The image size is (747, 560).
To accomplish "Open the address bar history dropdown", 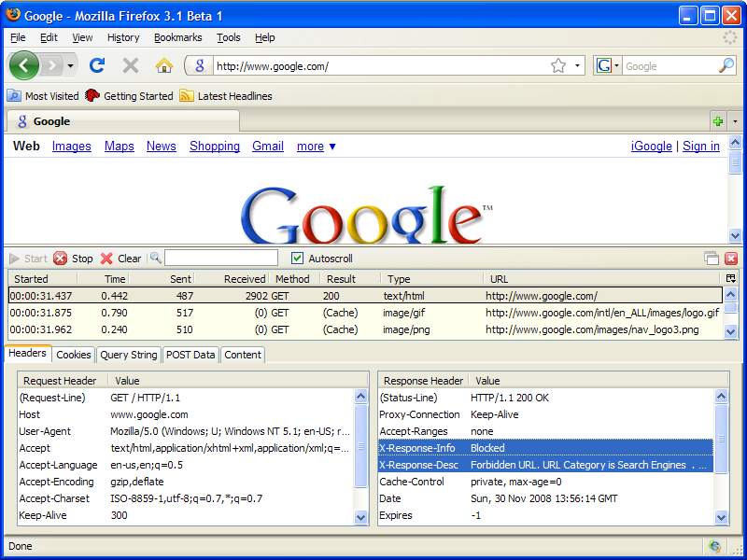I will [x=577, y=66].
